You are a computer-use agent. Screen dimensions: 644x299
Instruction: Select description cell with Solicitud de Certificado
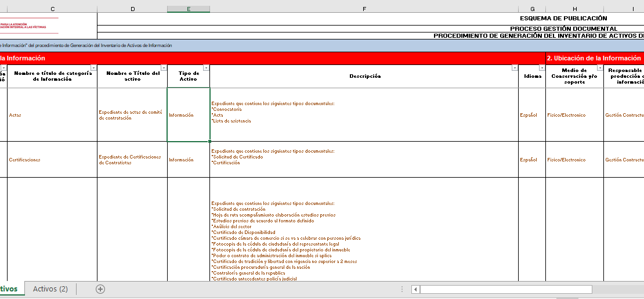point(364,160)
